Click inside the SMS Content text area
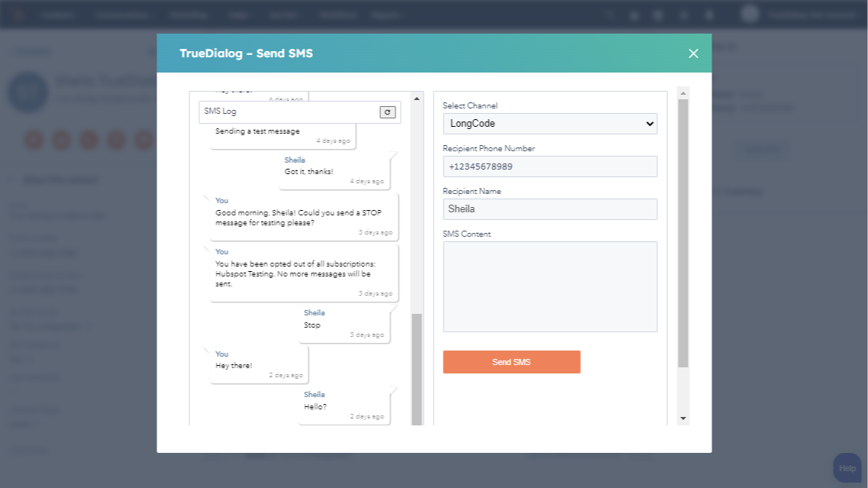The width and height of the screenshot is (868, 488). pyautogui.click(x=550, y=286)
